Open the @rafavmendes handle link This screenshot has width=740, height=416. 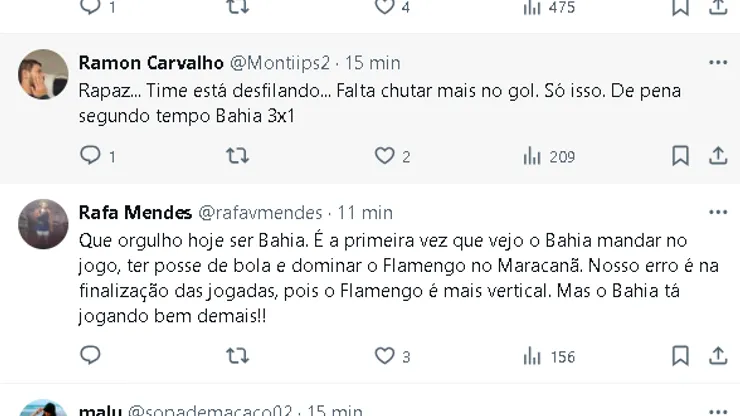coord(261,212)
